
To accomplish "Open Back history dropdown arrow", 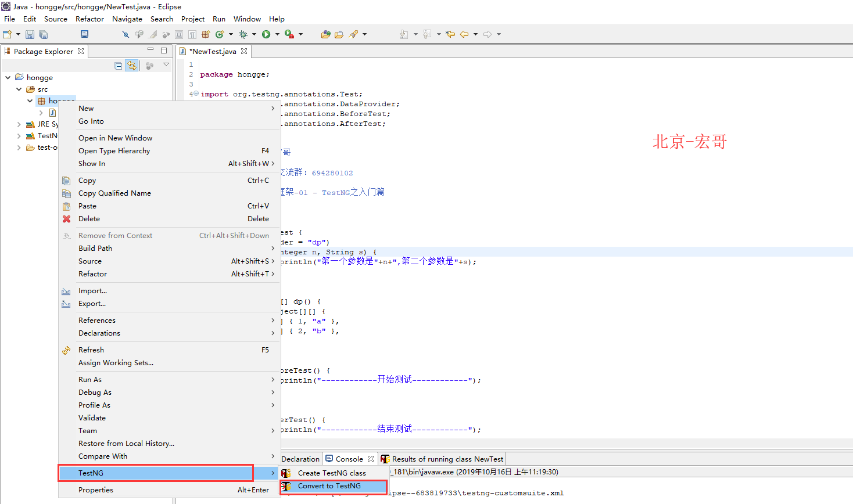I will [x=475, y=34].
